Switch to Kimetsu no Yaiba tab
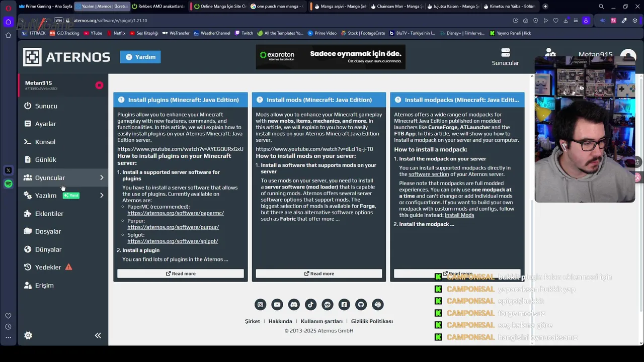The image size is (644, 362). [x=509, y=7]
